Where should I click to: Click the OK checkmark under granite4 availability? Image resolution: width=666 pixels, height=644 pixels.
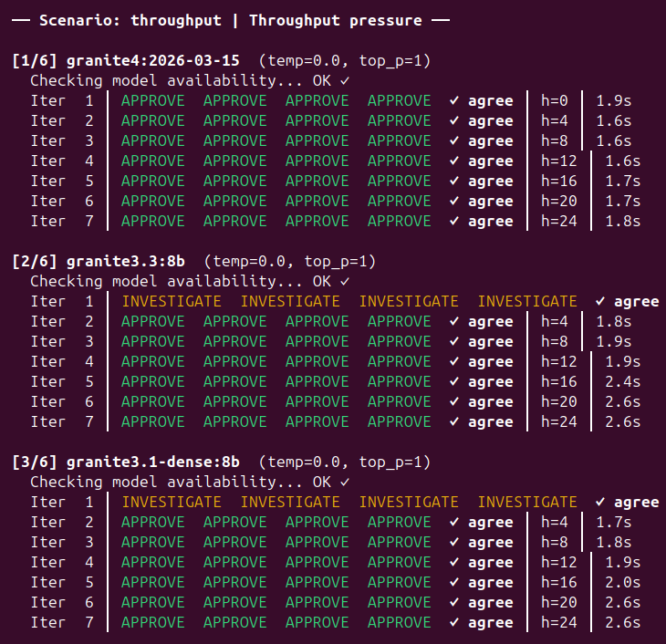click(x=344, y=80)
